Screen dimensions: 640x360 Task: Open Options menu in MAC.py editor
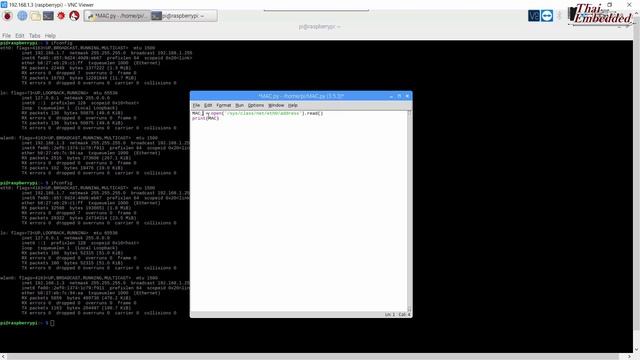click(x=256, y=105)
